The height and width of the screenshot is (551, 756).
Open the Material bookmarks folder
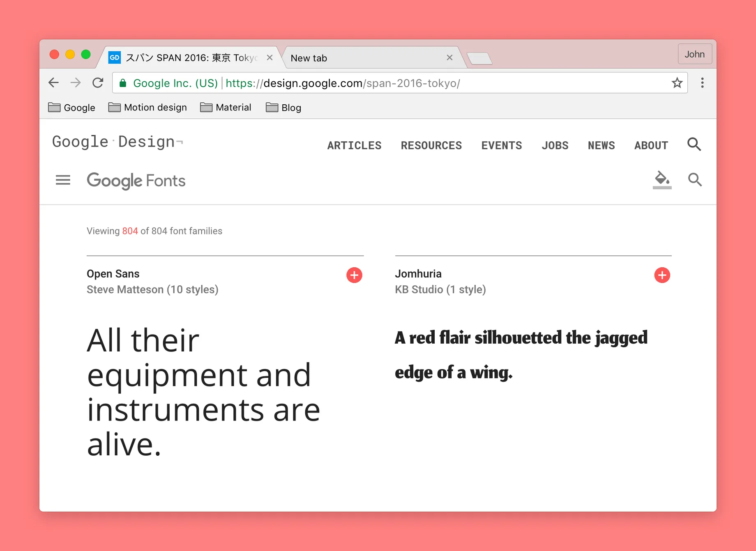click(x=226, y=108)
